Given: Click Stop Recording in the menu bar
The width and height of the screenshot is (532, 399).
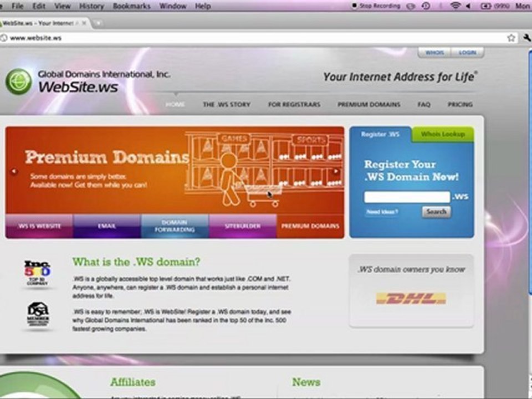Looking at the screenshot, I should (376, 6).
